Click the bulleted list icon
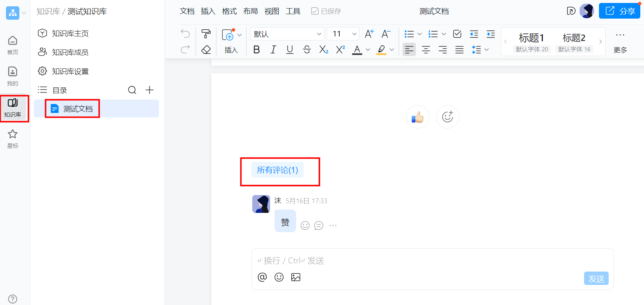Viewport: 644px width, 305px height. (409, 34)
